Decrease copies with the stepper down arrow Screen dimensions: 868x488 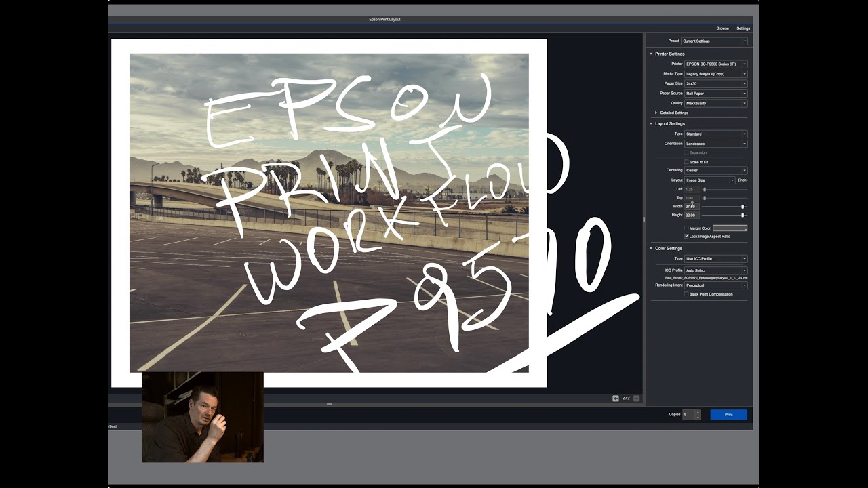point(698,417)
